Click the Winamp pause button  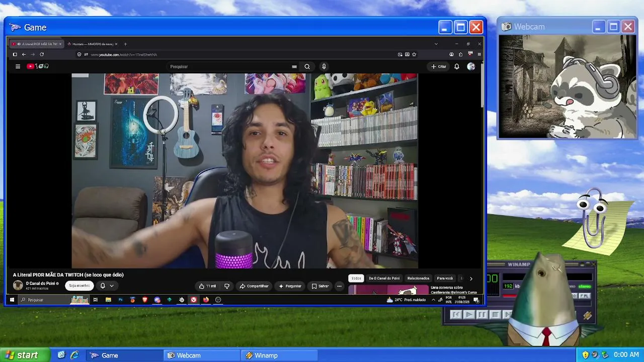tap(482, 315)
